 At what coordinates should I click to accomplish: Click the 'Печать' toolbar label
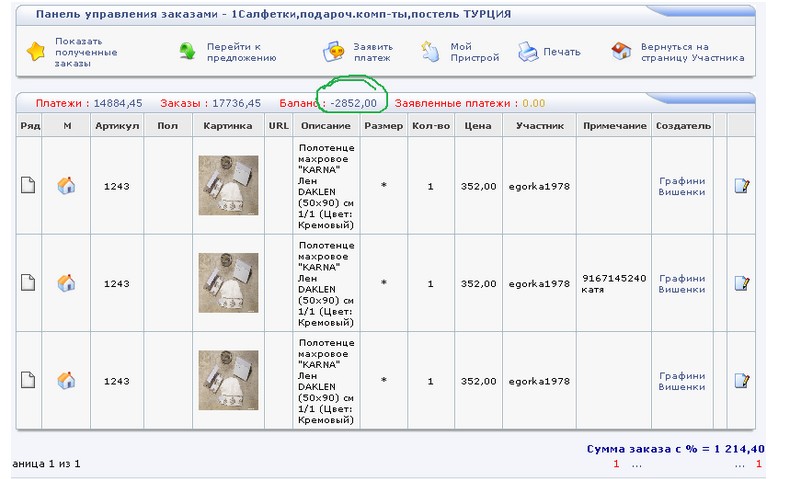coord(561,52)
